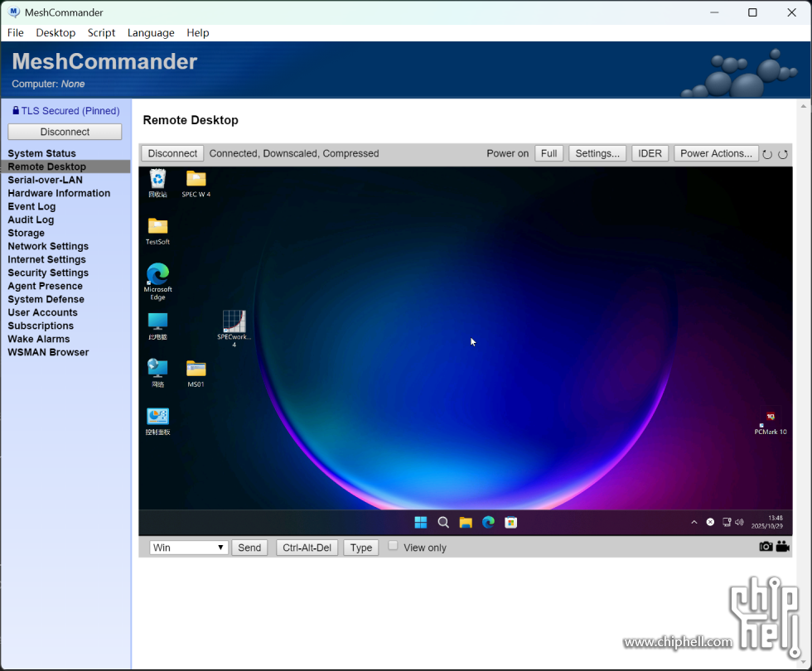Open the Script menu
Screen dimensions: 812x671
[101, 32]
